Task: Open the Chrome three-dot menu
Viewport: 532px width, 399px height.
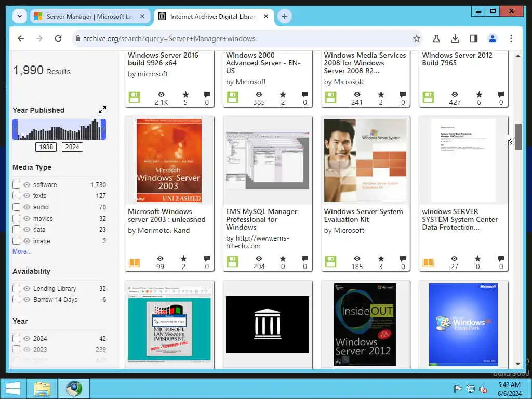Action: pyautogui.click(x=511, y=38)
